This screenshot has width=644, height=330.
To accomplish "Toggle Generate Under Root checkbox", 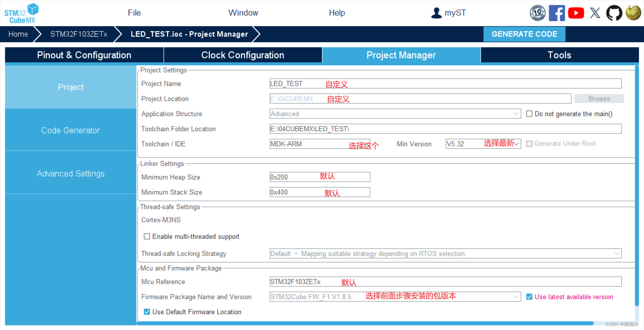I will click(529, 144).
